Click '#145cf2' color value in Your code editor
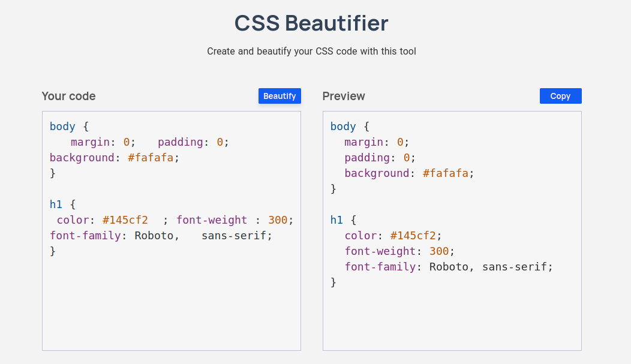Screen dimensions: 631x364 [x=125, y=220]
